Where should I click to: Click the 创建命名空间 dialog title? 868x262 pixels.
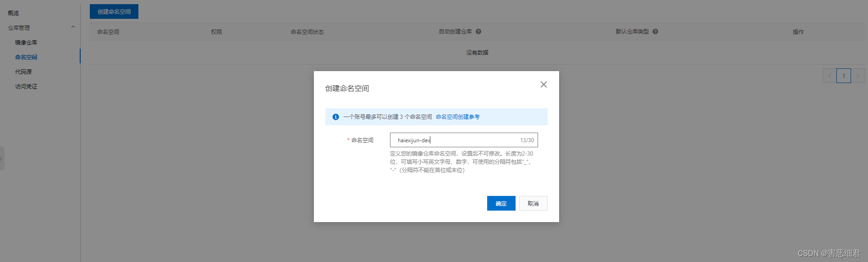click(347, 88)
